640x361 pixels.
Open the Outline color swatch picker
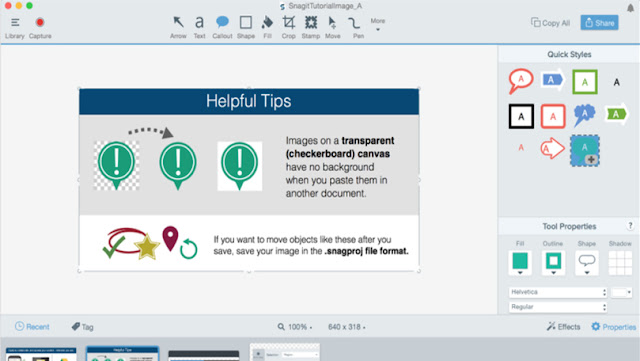(553, 263)
